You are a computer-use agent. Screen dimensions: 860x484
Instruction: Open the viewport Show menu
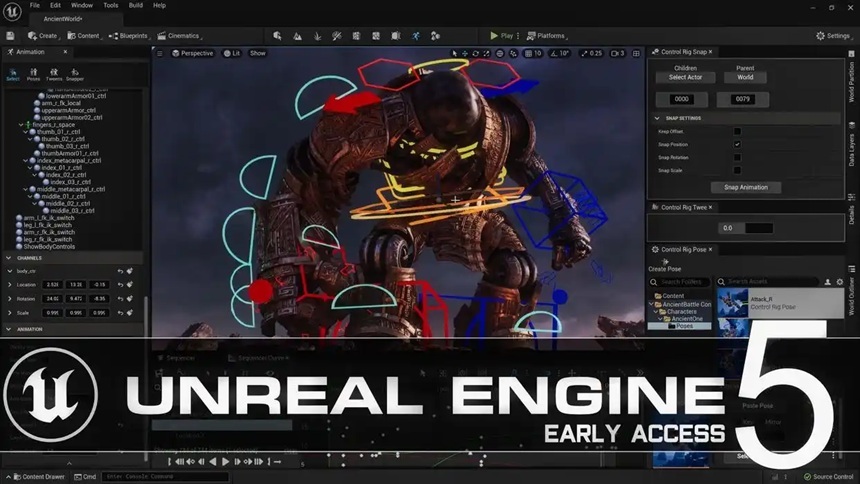[x=257, y=53]
